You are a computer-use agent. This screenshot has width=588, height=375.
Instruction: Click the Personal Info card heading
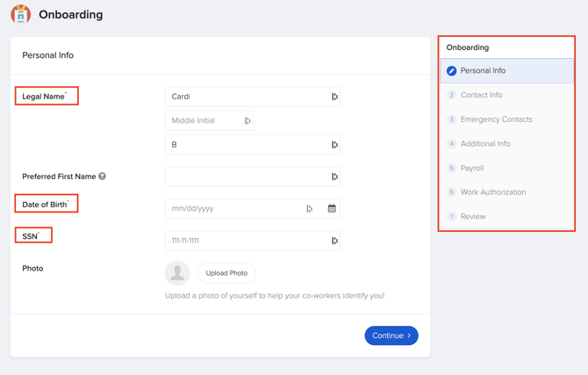[48, 55]
